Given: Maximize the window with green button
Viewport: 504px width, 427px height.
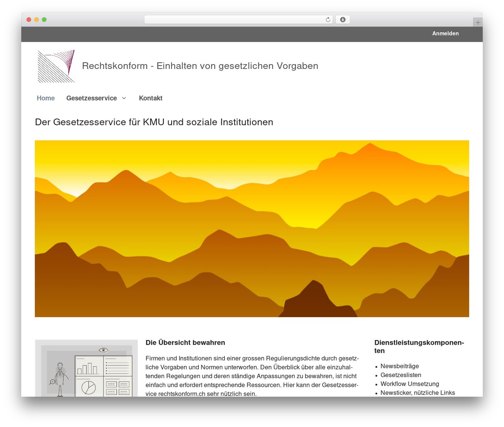Looking at the screenshot, I should (x=44, y=20).
